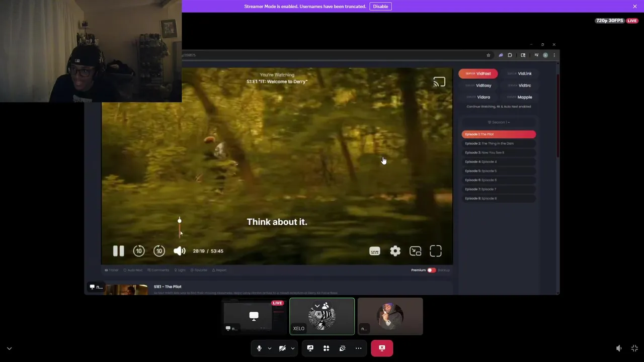Adjust the vertical volume slider handle
Image resolution: width=644 pixels, height=362 pixels.
179,221
